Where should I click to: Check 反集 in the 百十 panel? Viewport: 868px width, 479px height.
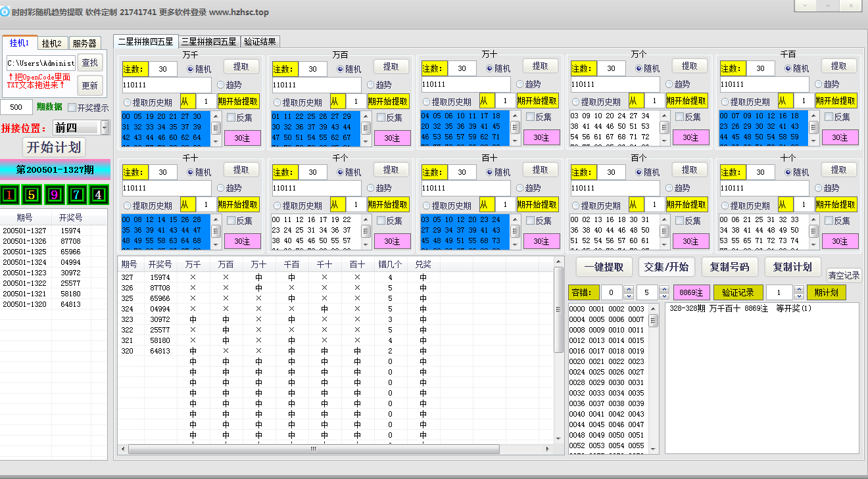(x=539, y=221)
